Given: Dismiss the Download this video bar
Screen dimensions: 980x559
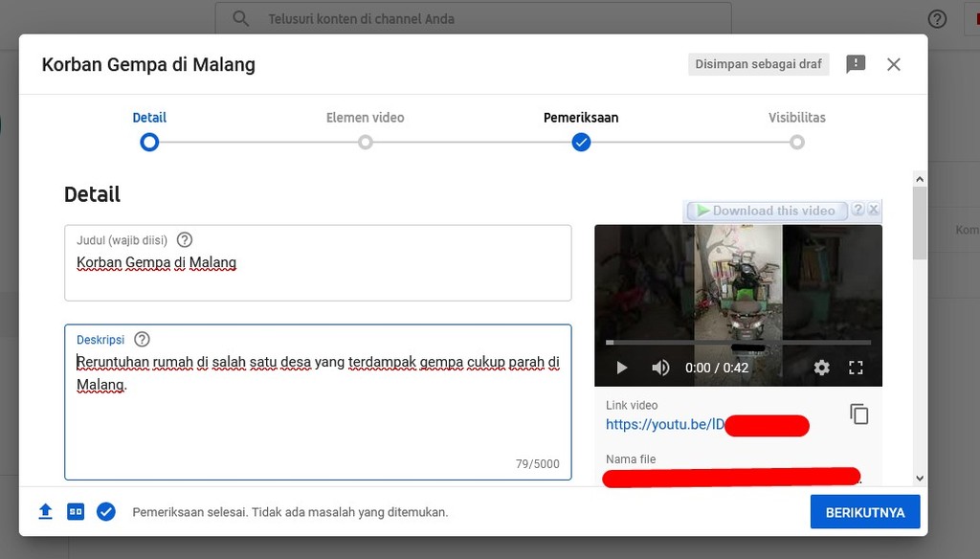Looking at the screenshot, I should click(874, 210).
